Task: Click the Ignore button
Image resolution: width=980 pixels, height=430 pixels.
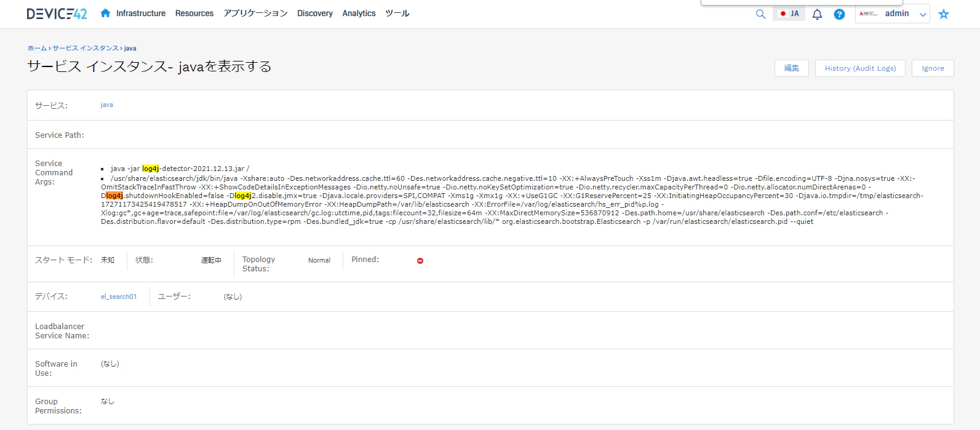Action: pyautogui.click(x=933, y=68)
